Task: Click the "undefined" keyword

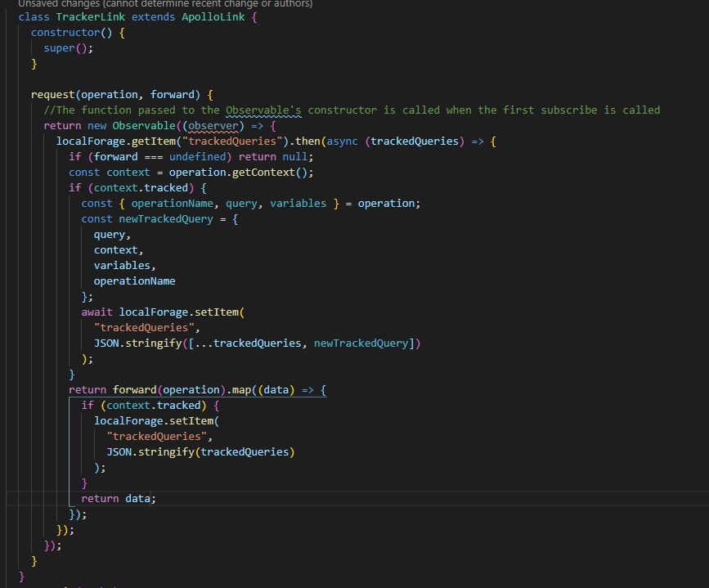Action: [197, 157]
